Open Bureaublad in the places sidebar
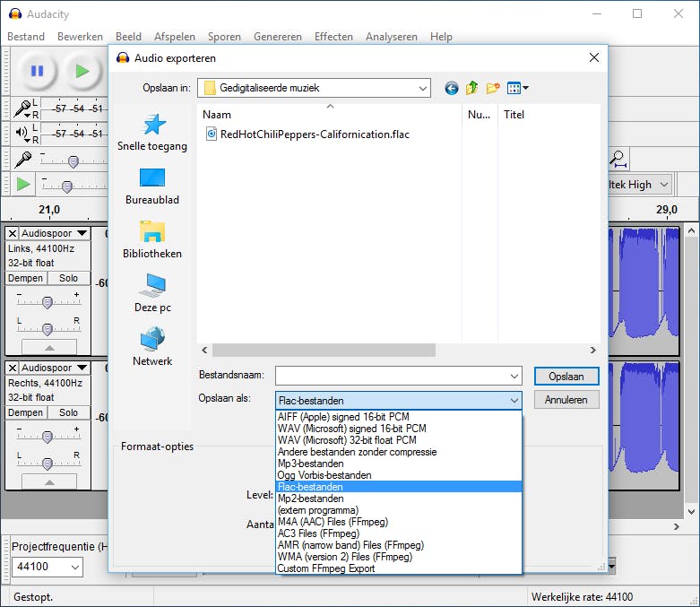700x607 pixels. coord(152,186)
